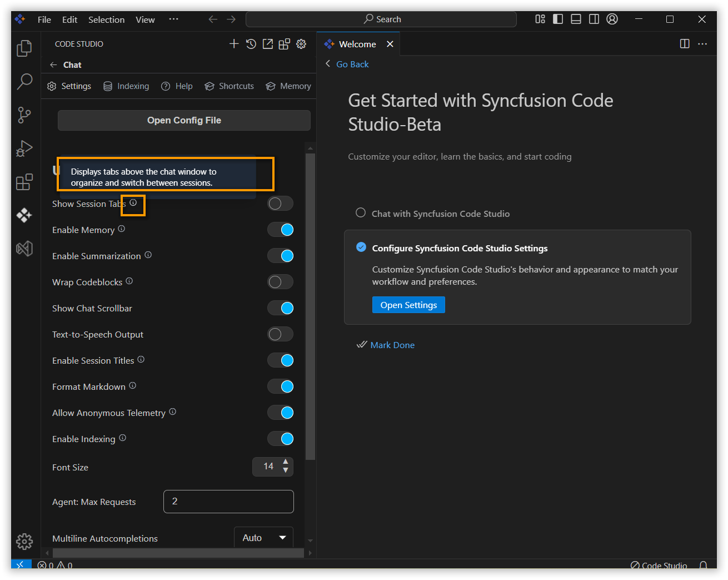Select Chat with Syncfusion Code Studio step
Viewport: 728px width, 580px height.
(433, 214)
